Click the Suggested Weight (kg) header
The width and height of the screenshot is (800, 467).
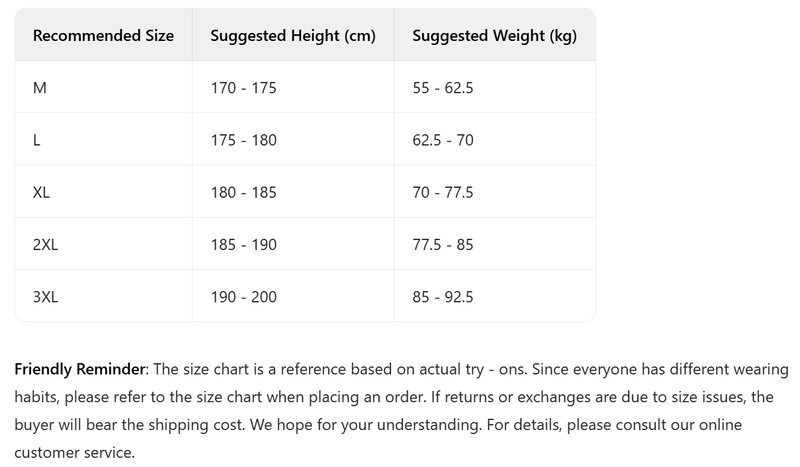494,35
